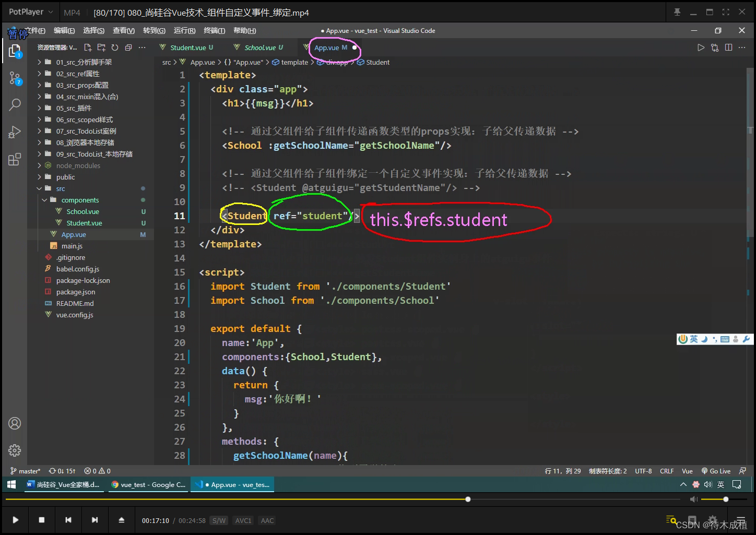Click the S/W decoder badge in PotPlayer
This screenshot has width=756, height=535.
219,520
